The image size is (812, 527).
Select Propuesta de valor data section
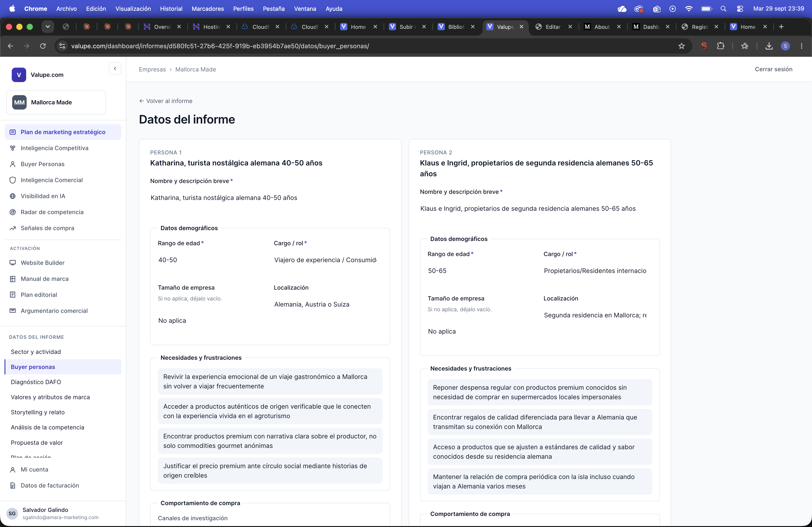coord(63,442)
